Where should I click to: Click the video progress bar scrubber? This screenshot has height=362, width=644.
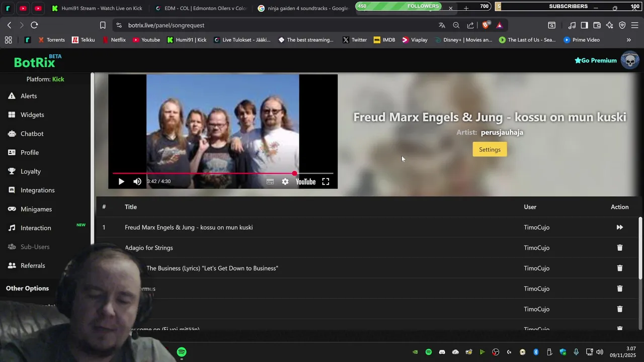[x=294, y=173]
